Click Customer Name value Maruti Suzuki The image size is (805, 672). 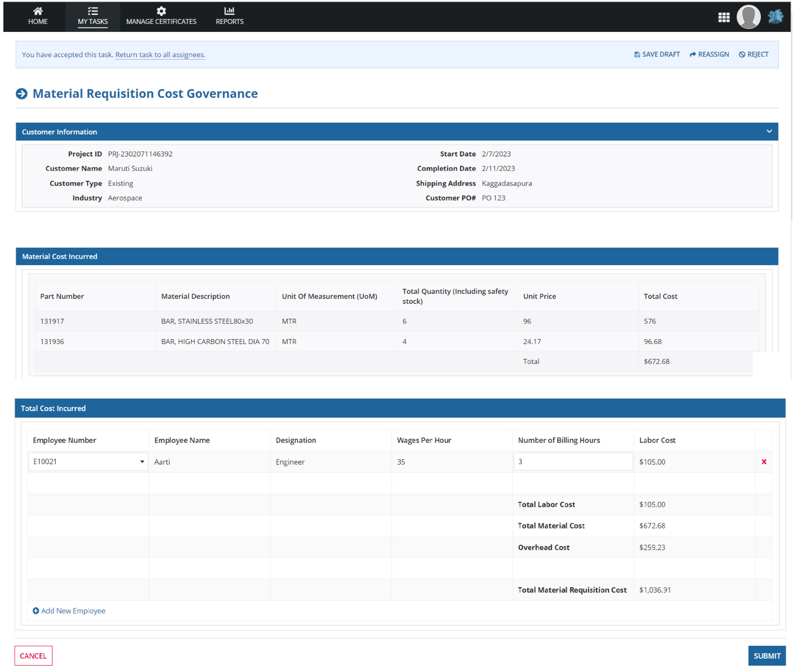click(x=130, y=168)
